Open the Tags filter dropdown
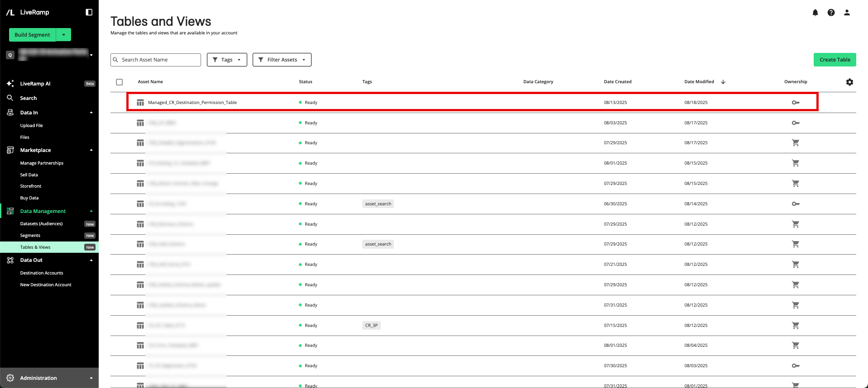 tap(227, 60)
